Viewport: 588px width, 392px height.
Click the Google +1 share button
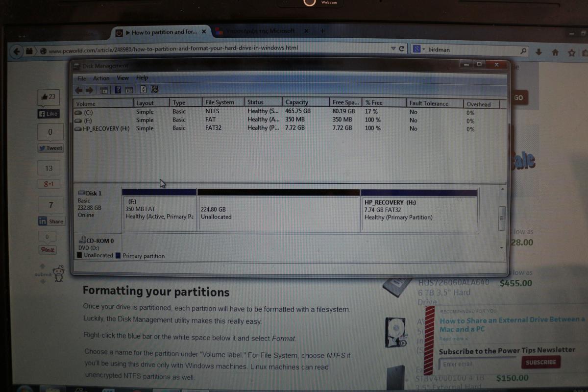click(49, 184)
